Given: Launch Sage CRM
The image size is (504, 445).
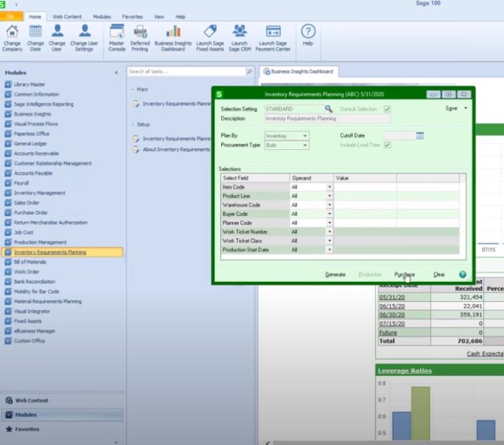Looking at the screenshot, I should pos(240,38).
